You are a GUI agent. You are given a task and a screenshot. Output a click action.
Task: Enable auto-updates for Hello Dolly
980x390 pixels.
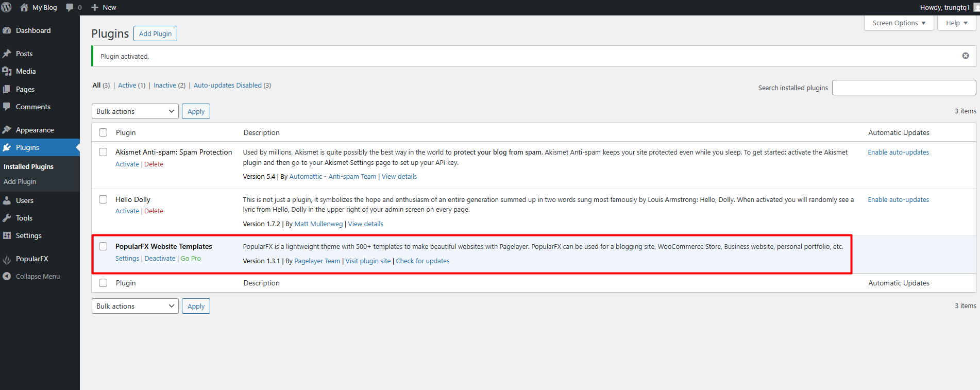[x=898, y=199]
